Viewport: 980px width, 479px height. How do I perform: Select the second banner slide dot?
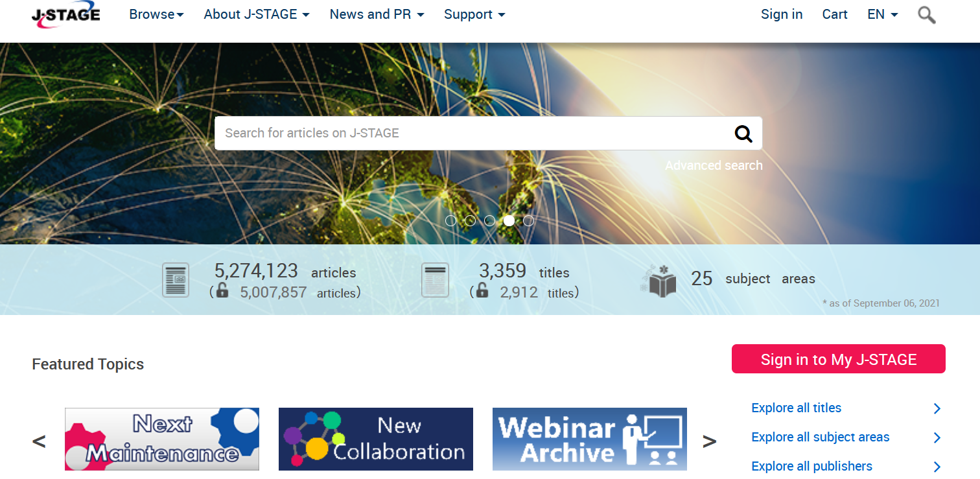click(471, 220)
